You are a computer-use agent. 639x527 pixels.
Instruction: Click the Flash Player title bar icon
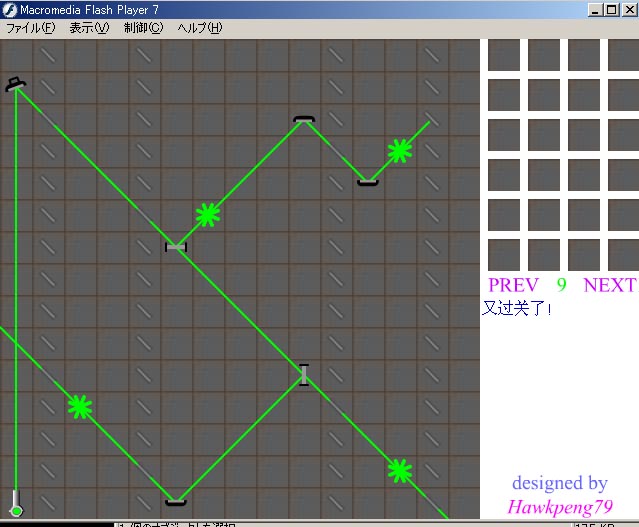9,10
